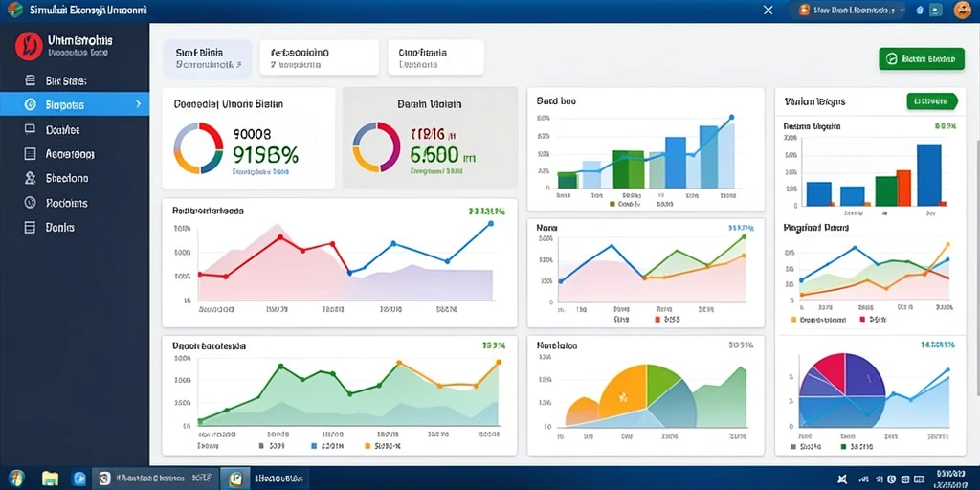Open the user avatar at top right

tap(963, 10)
